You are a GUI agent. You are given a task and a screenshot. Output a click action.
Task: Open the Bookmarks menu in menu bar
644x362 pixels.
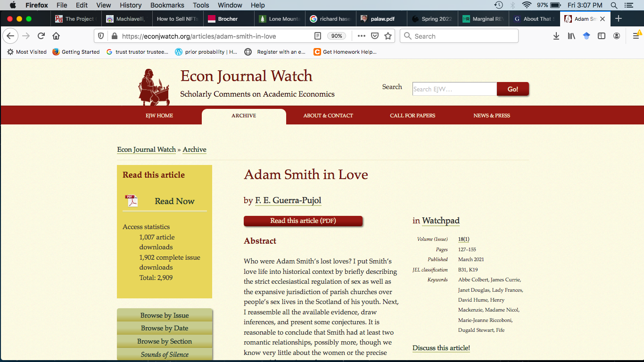tap(167, 5)
